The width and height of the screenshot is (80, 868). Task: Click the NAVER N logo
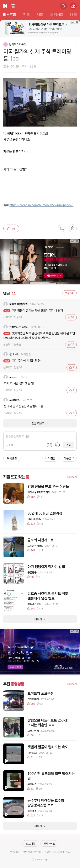click(x=5, y=6)
